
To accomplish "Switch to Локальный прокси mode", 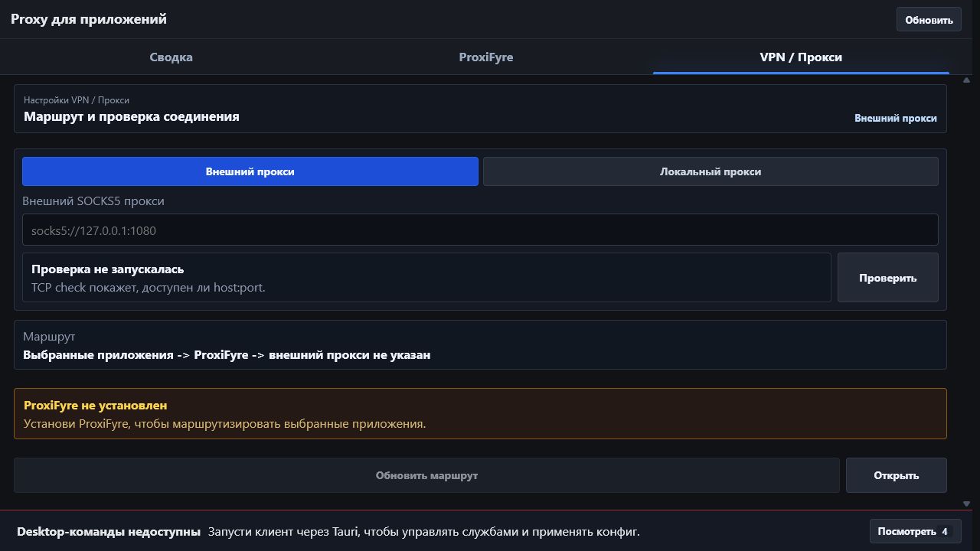I will [x=710, y=171].
